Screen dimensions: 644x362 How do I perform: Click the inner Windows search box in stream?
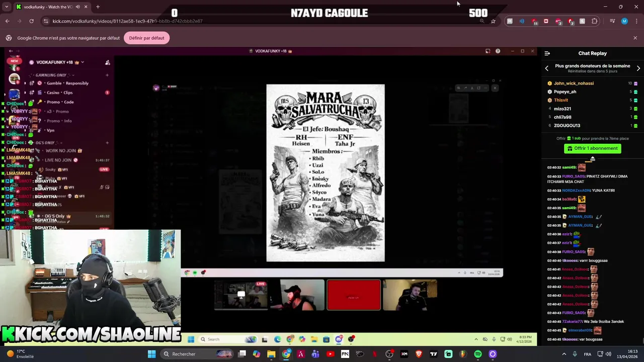[228, 339]
